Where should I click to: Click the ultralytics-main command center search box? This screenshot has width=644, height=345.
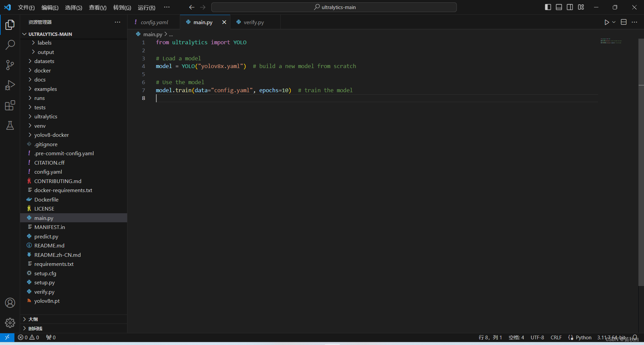click(x=334, y=7)
